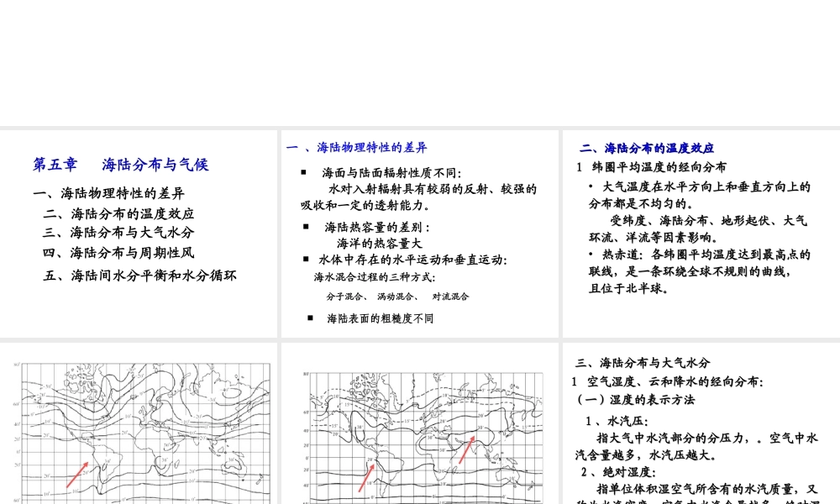Open the slide titled 第五章 海陆分布与气候

pos(139,234)
